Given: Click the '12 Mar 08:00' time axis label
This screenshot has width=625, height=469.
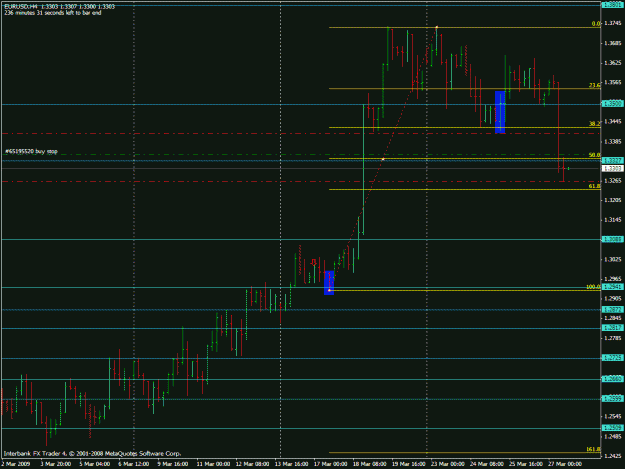Looking at the screenshot, I should pos(252,464).
